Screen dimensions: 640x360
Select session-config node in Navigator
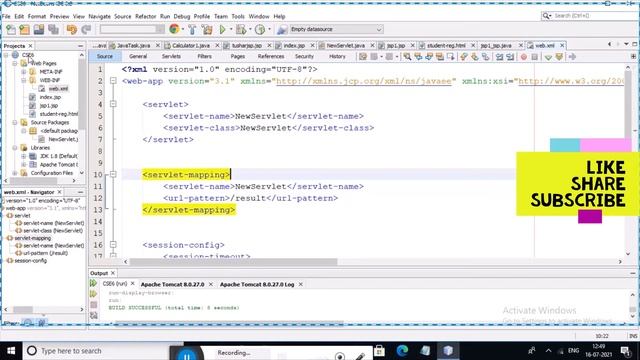tap(31, 260)
